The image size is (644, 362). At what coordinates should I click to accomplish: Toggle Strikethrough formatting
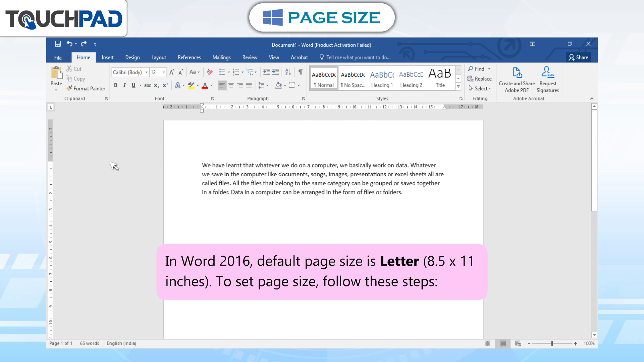(x=147, y=85)
